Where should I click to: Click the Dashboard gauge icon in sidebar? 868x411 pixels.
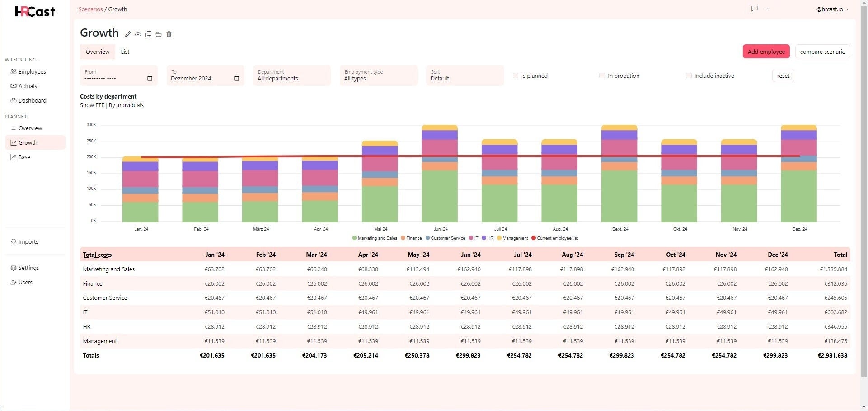[x=14, y=100]
